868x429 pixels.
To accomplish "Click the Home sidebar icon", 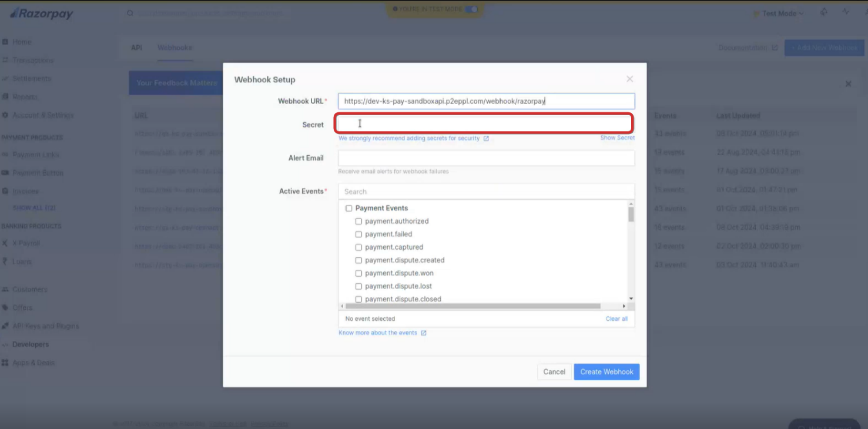I will 5,42.
